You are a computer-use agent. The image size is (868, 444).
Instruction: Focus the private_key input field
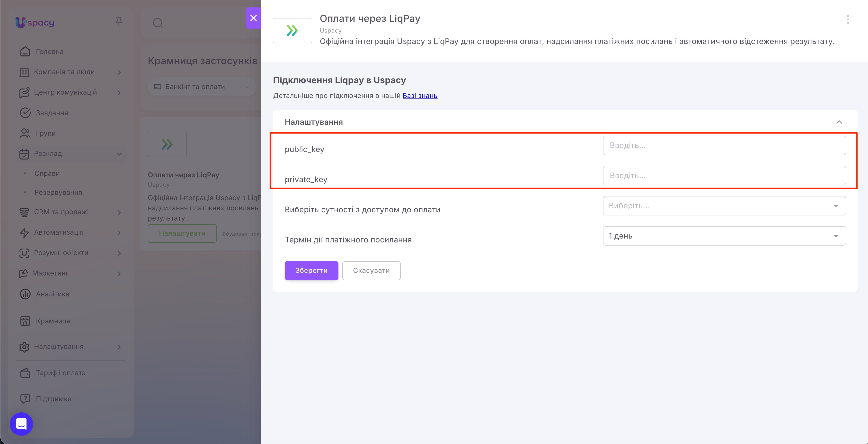[x=724, y=176]
